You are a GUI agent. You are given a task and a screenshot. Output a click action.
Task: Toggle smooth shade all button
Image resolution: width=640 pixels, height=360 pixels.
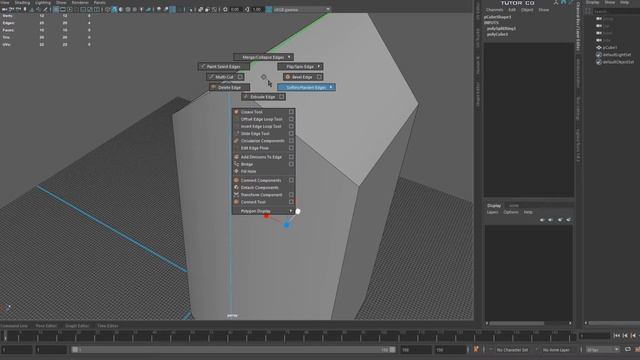(x=114, y=9)
